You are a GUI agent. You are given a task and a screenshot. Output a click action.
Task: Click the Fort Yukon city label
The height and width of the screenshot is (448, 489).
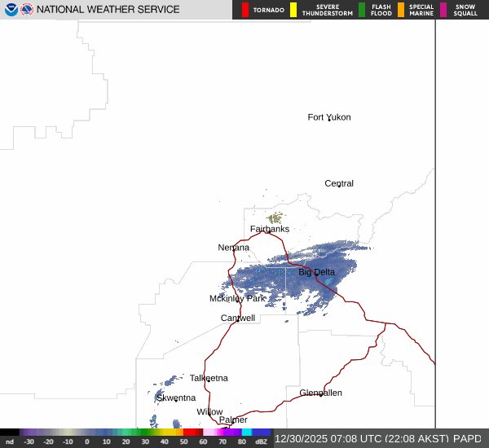[x=329, y=117]
